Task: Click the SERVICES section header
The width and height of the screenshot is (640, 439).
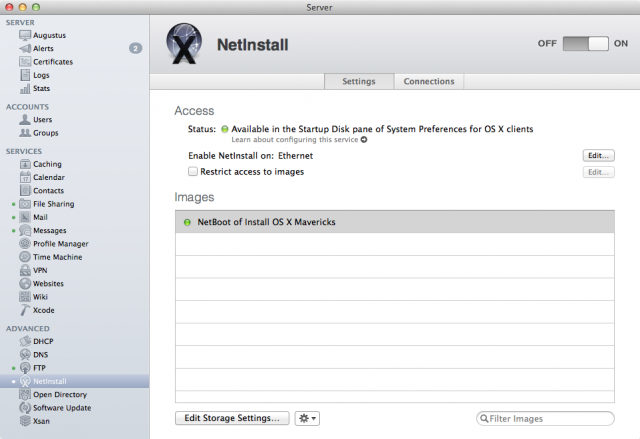Action: coord(24,151)
